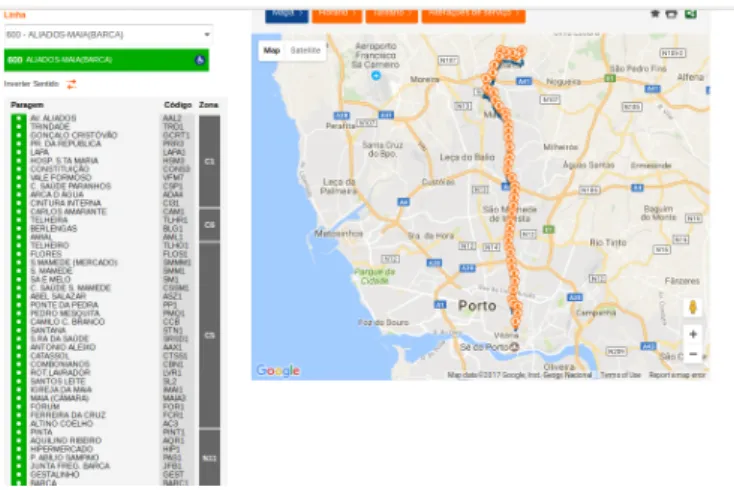
Task: Select the green 600 ALIADOS-MAIA(BARCA) line bar
Action: click(106, 60)
